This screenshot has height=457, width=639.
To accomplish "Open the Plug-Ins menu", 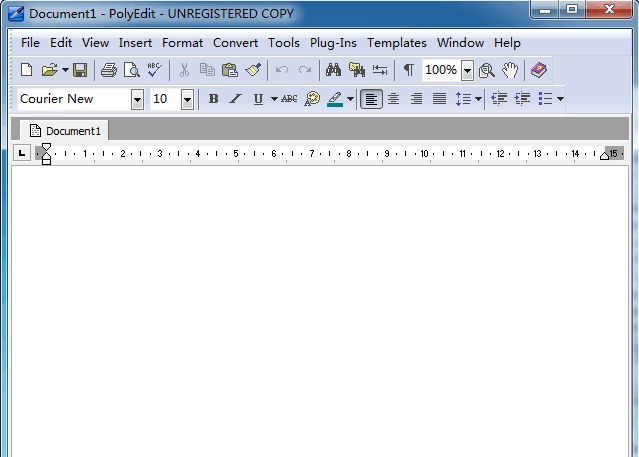I will [x=332, y=43].
